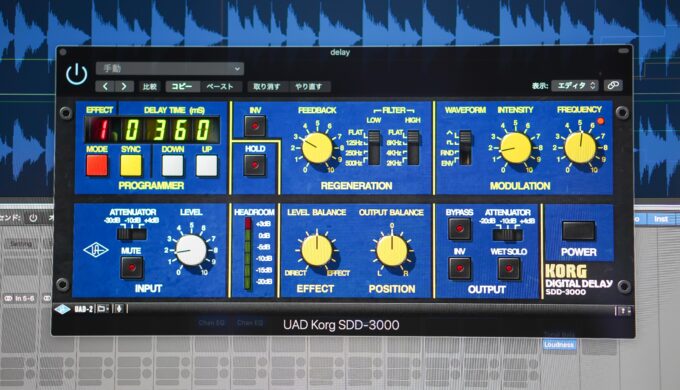
Task: Click the ペースト button
Action: (219, 86)
